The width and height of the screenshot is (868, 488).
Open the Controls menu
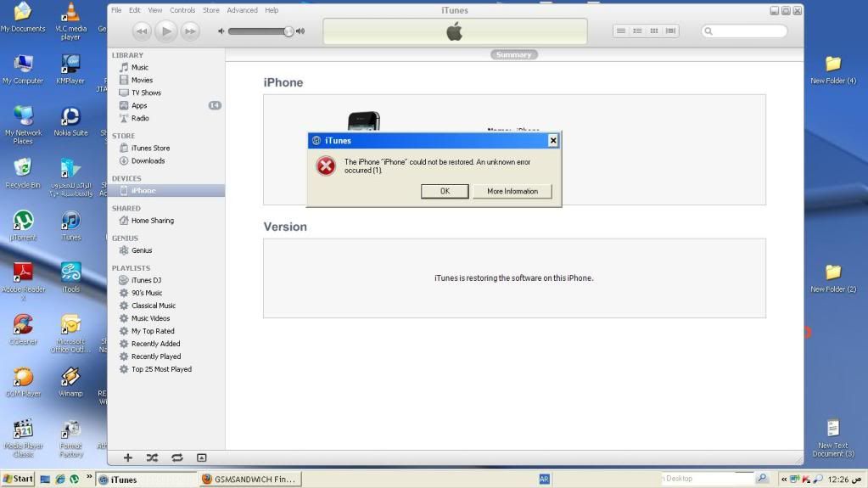[182, 10]
